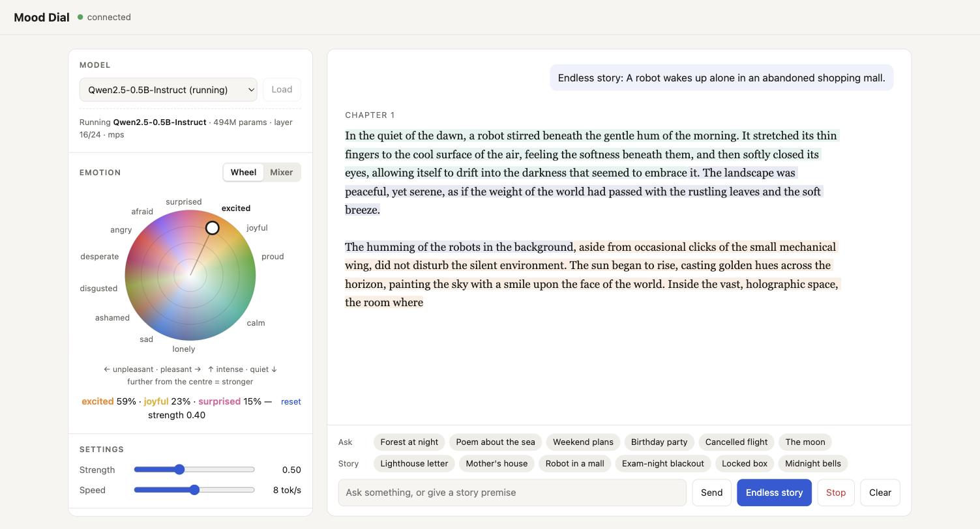Click the 'strength 0.40' readout
980x529 pixels.
(177, 415)
